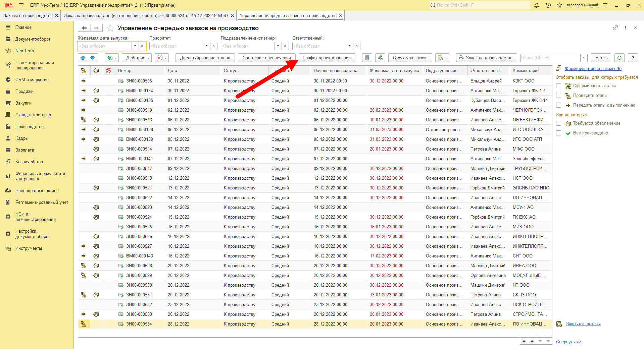Open Закрытые заказы link
644x349 pixels.
[583, 324]
